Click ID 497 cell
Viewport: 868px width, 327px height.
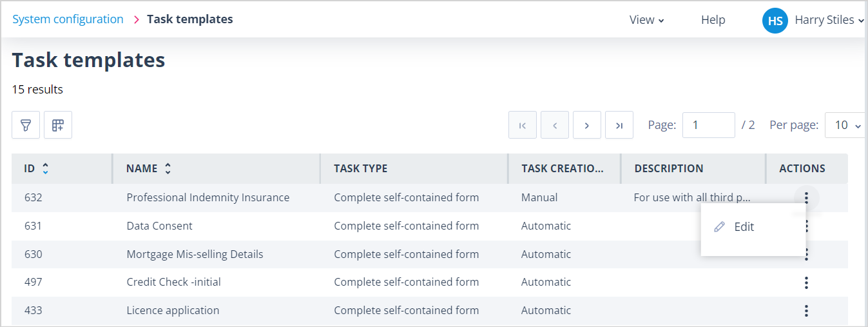[x=33, y=282]
